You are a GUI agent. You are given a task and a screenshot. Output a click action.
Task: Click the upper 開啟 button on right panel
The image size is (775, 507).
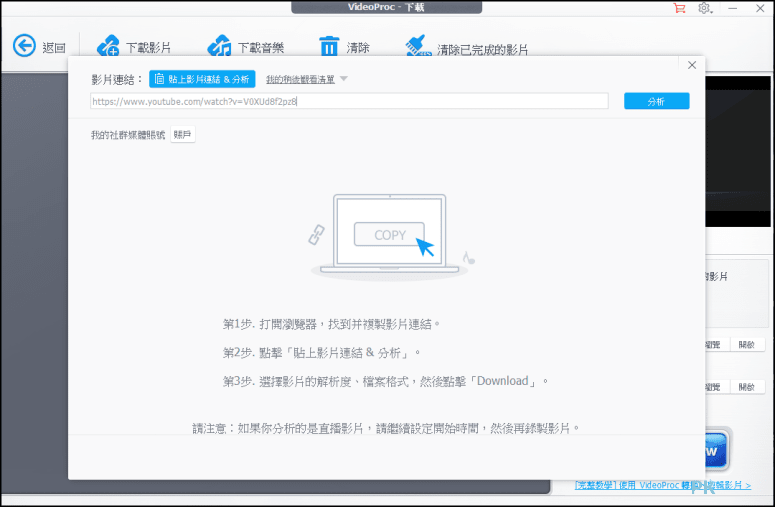click(x=746, y=344)
